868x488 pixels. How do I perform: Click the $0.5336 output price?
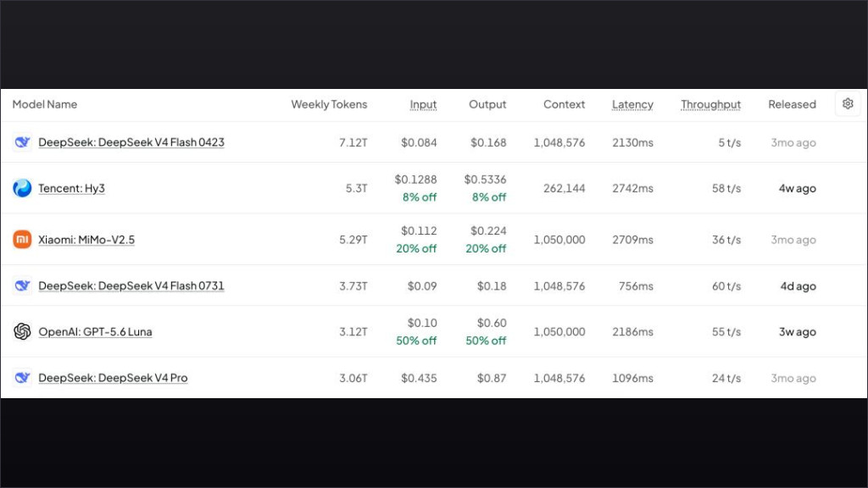[x=485, y=180]
